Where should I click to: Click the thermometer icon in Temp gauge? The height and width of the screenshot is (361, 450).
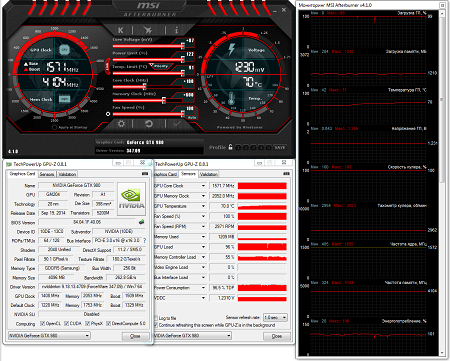coord(232,99)
